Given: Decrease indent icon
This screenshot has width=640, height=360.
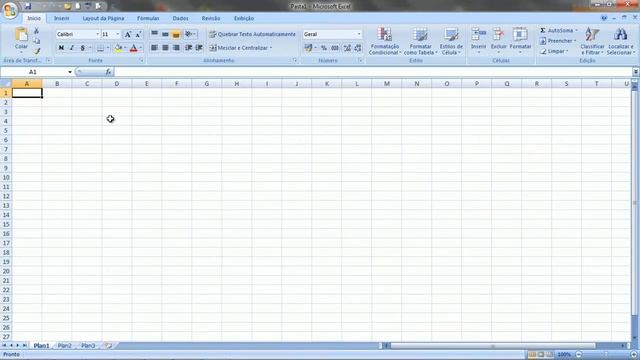Looking at the screenshot, I should coord(189,48).
